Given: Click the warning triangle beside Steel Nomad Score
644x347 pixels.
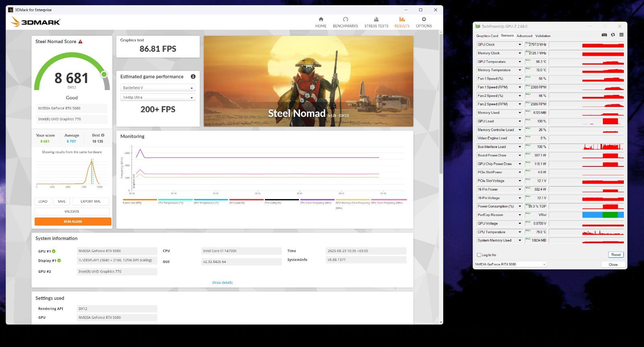Looking at the screenshot, I should (x=80, y=41).
